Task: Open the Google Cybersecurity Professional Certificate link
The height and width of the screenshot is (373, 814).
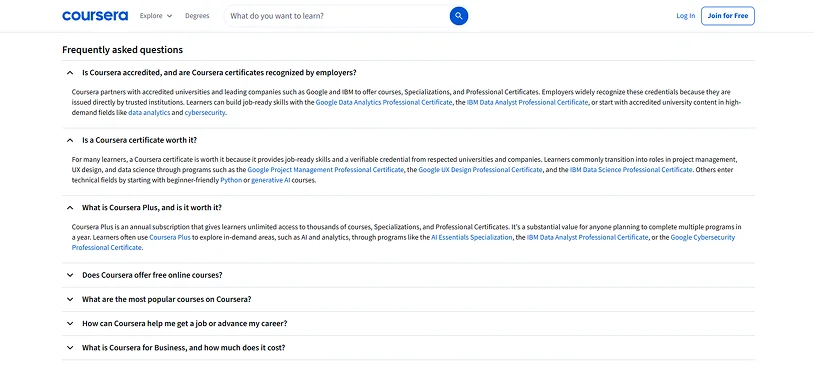Action: [x=702, y=237]
